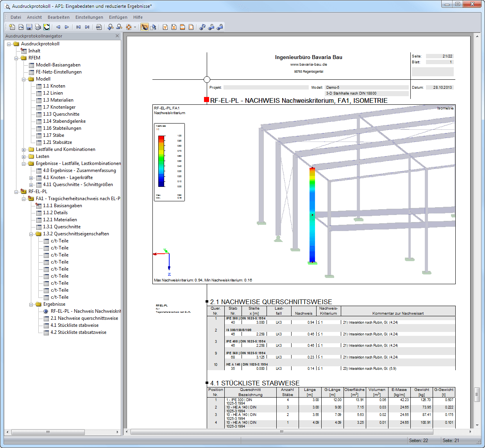Print the report using printer icon

point(38,27)
